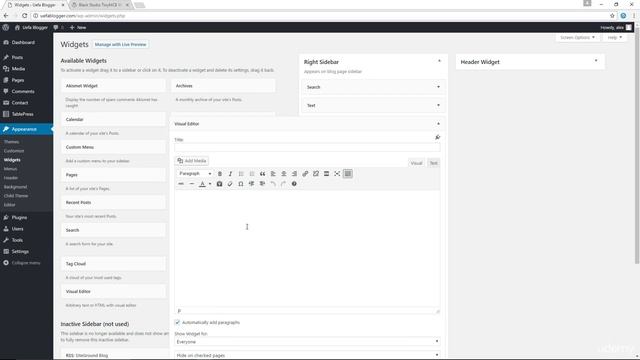
Task: Click inside the editor content area
Action: (307, 248)
